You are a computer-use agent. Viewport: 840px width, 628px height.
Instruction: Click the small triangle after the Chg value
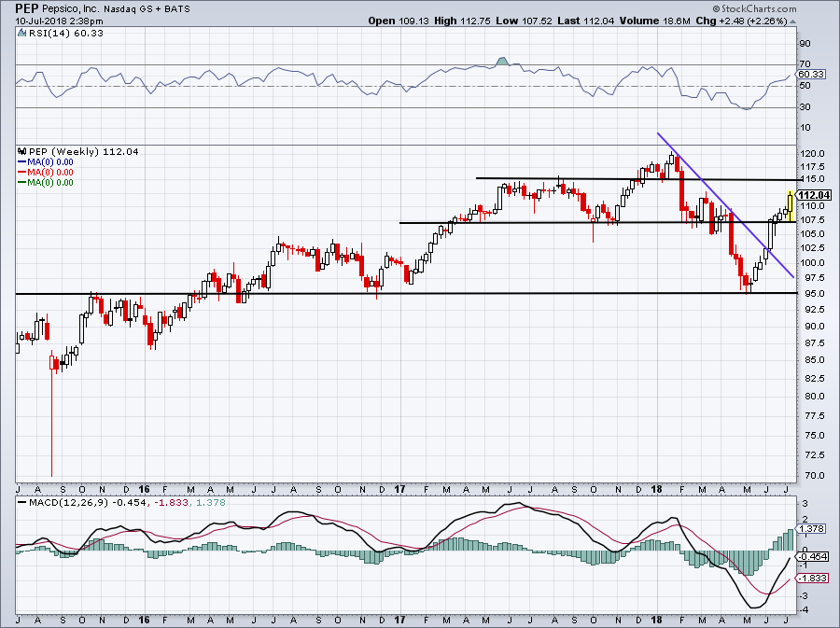(792, 21)
